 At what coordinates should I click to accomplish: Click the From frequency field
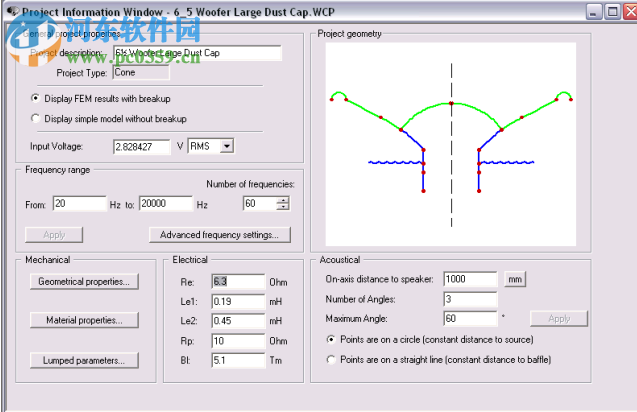tap(79, 204)
